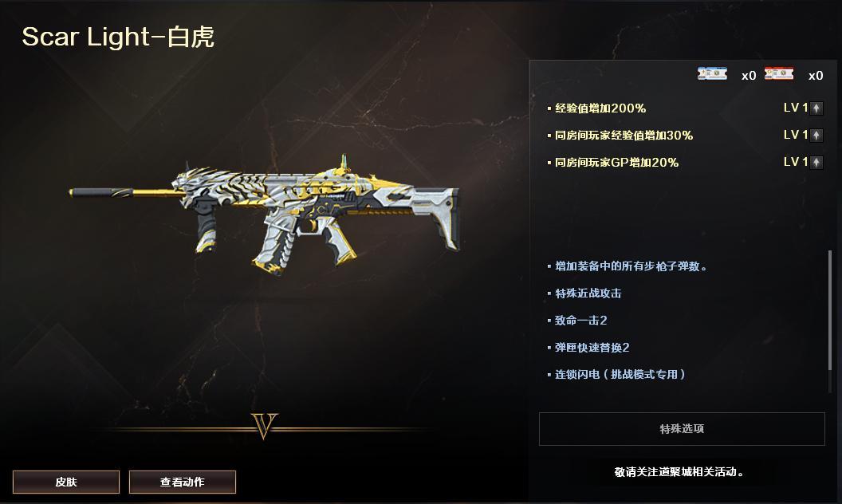Click the Scar Light-白虎 weapon title

(118, 37)
